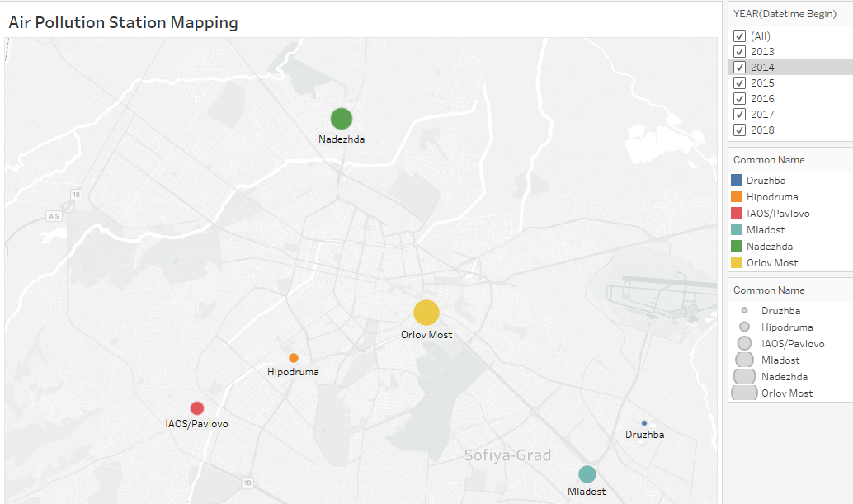Click the Hipodruma label on the map

click(293, 373)
